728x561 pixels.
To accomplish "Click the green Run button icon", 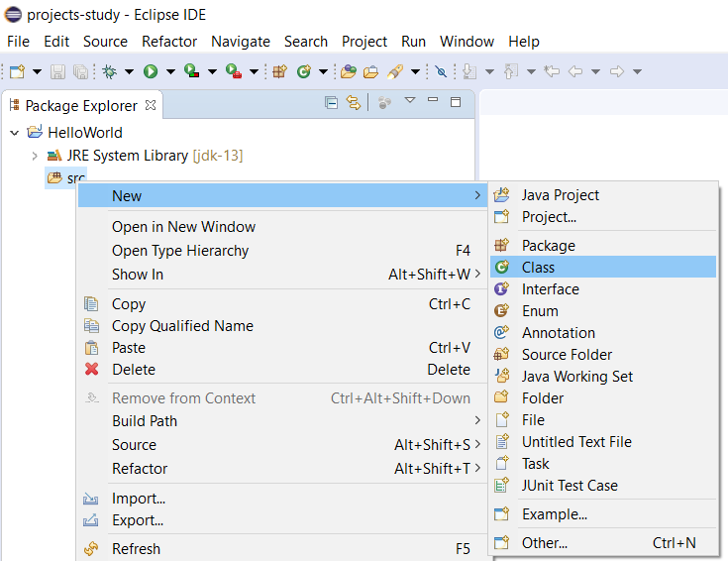I will 151,71.
